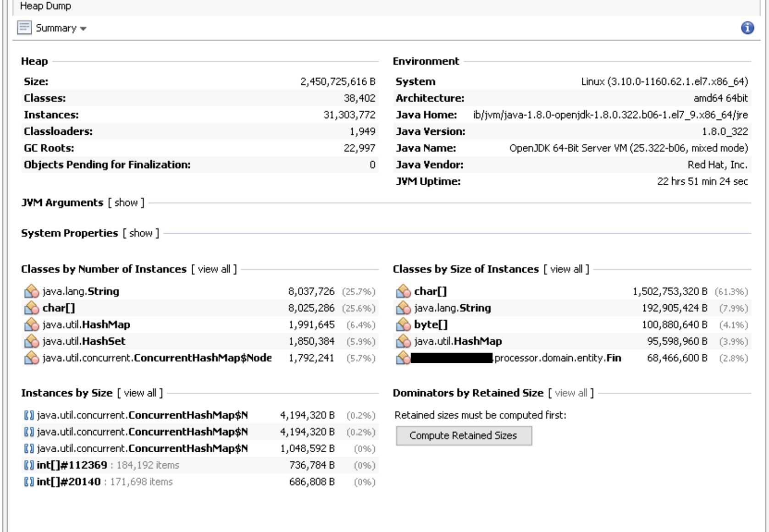Click the Classloaders count 1,949
This screenshot has height=532, width=769.
(x=362, y=132)
